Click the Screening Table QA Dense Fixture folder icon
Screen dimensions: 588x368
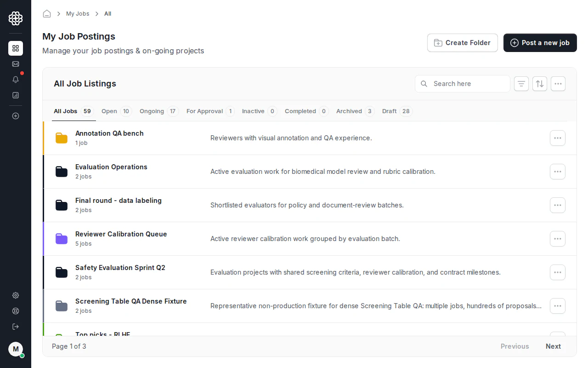[62, 306]
